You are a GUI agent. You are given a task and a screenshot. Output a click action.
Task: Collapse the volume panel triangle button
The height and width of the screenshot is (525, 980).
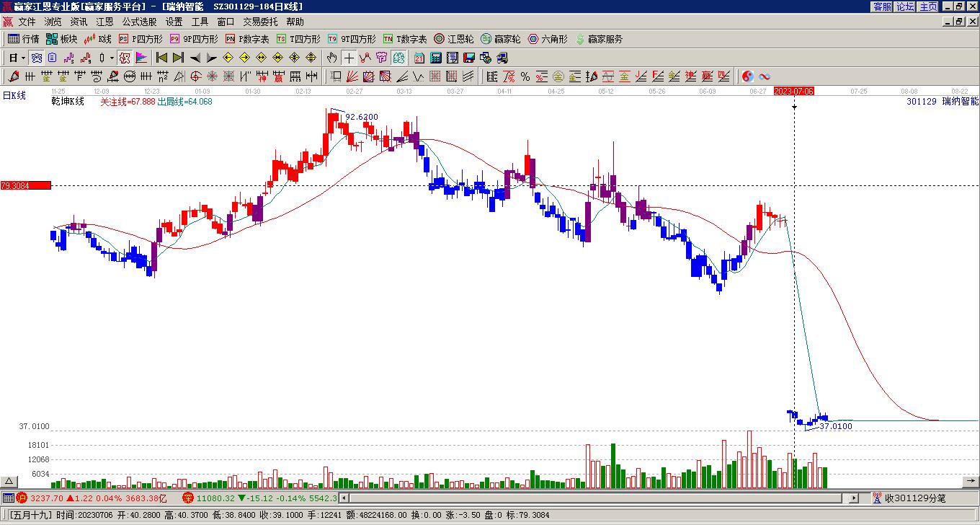point(9,481)
